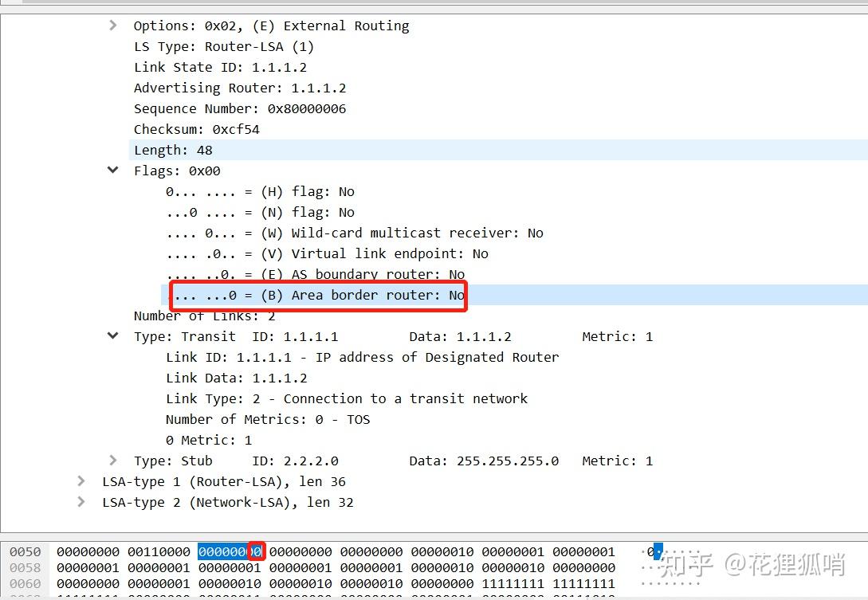Collapse the Flags: 0x00 section

113,170
